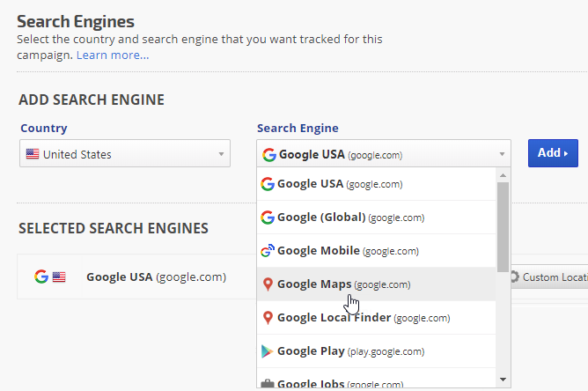Image resolution: width=588 pixels, height=391 pixels.
Task: Click the US flag in selected engines row
Action: pos(59,277)
